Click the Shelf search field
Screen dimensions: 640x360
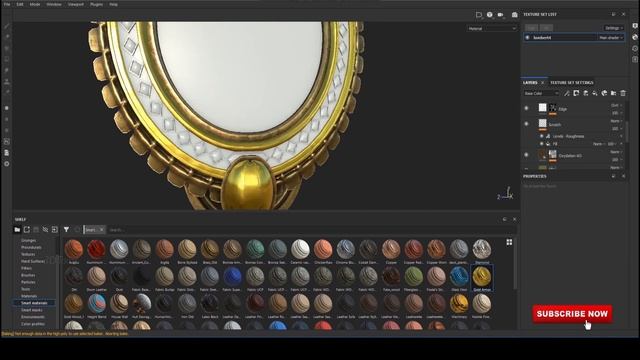(310, 230)
